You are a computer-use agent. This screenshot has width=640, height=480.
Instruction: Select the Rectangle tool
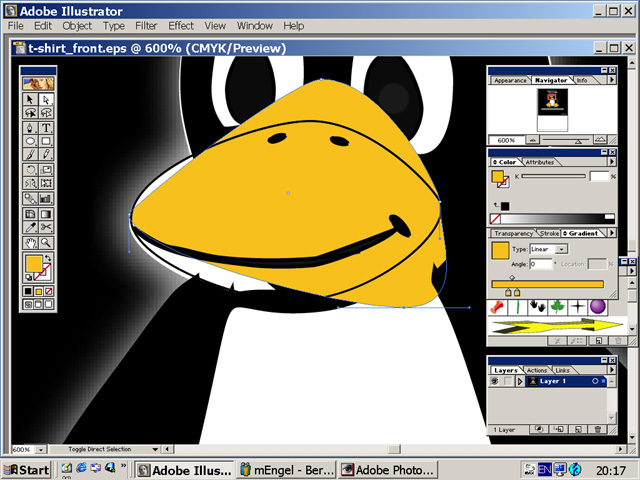pos(46,141)
